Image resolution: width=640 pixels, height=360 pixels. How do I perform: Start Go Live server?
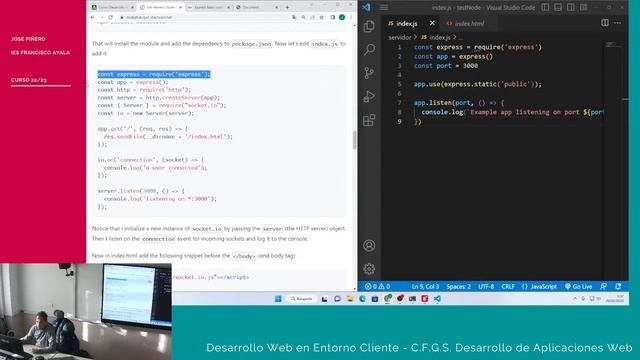(x=578, y=287)
